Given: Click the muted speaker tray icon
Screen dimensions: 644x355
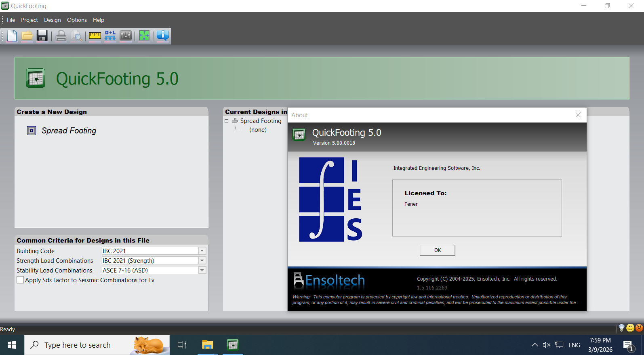Looking at the screenshot, I should click(547, 345).
